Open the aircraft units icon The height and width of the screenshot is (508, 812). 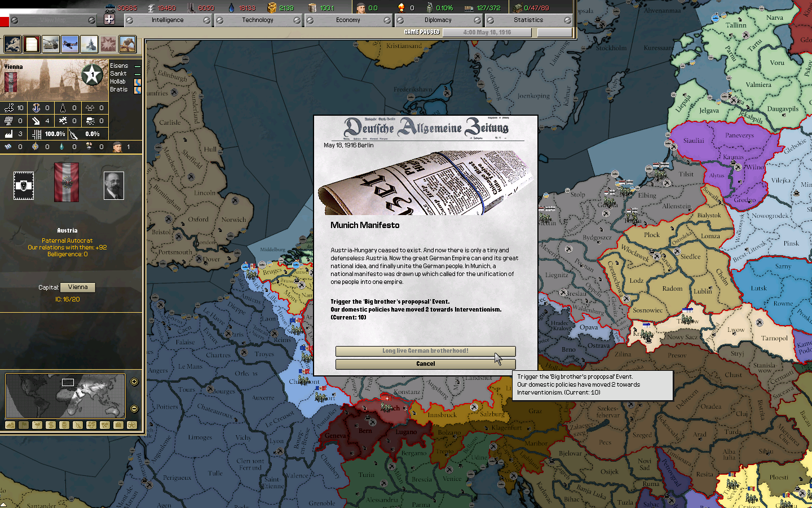point(70,44)
